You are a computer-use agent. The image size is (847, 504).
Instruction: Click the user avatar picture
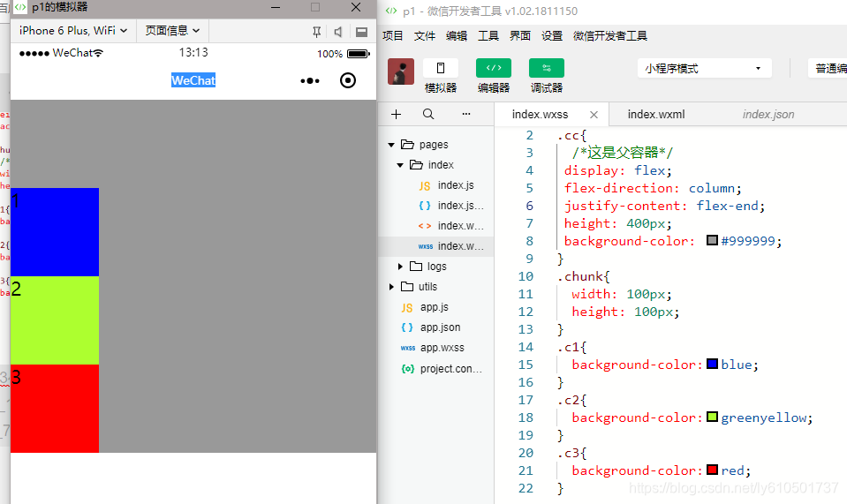pos(401,71)
